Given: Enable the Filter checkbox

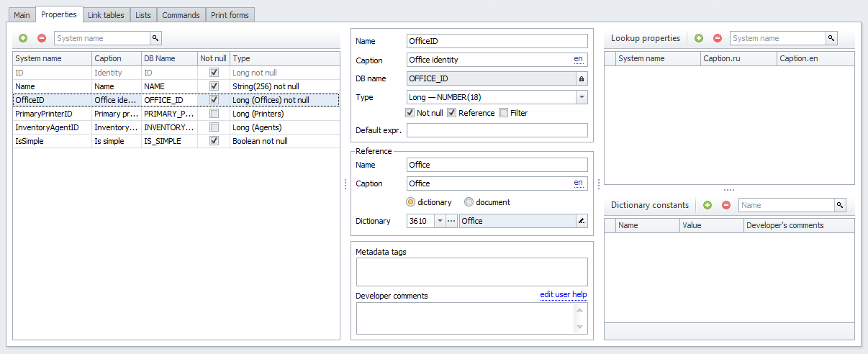Looking at the screenshot, I should pos(503,113).
